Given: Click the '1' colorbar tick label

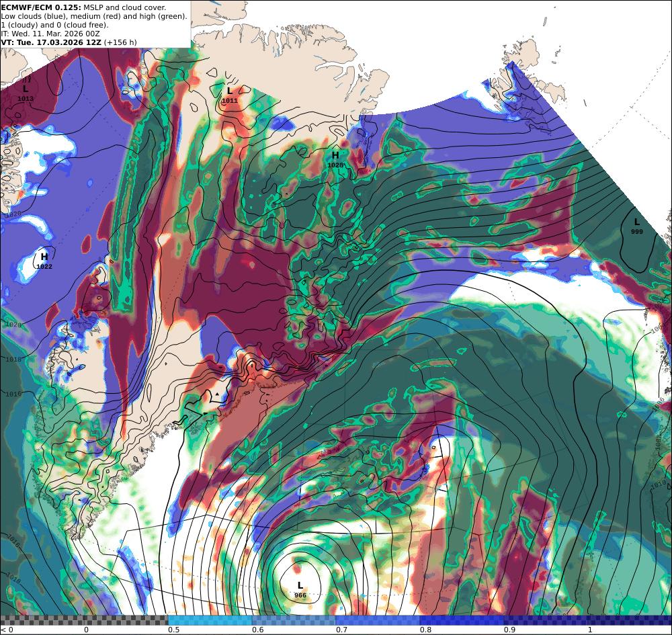Looking at the screenshot, I should click(590, 630).
